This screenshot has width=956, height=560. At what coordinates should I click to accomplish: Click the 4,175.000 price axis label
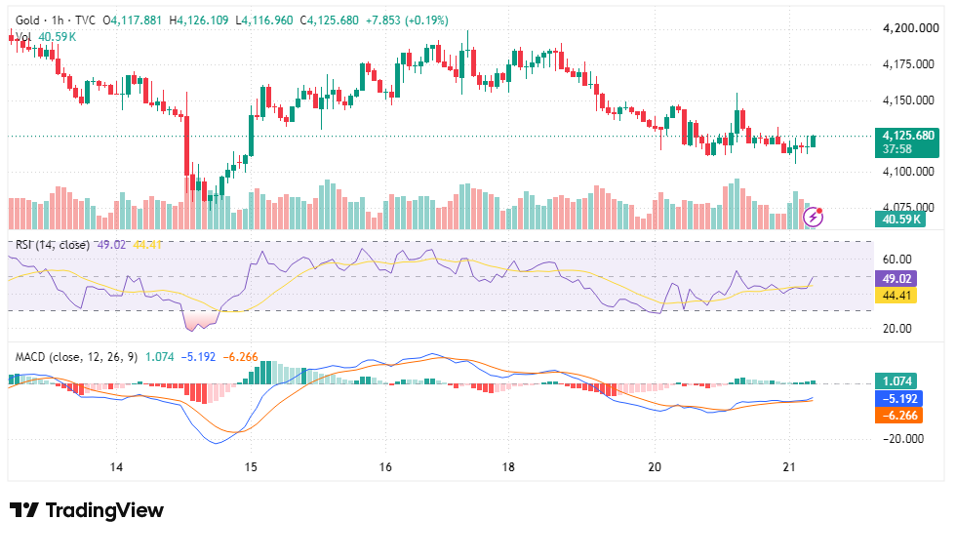(908, 64)
